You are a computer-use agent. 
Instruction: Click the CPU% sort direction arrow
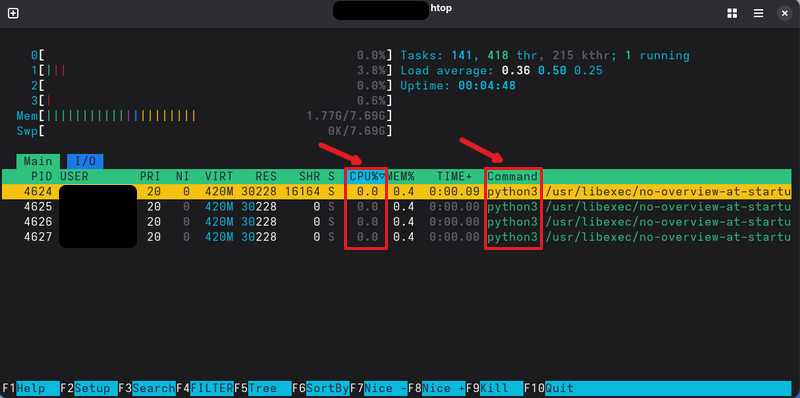tap(382, 177)
